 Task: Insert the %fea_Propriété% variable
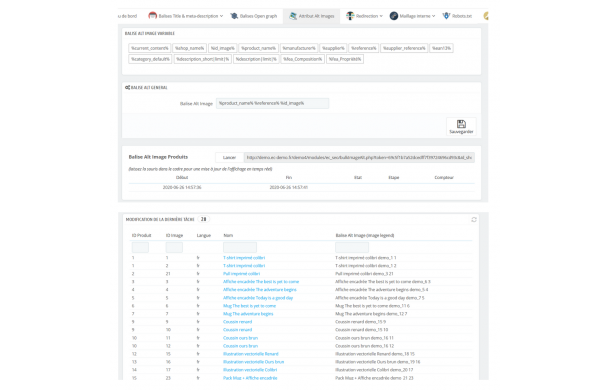(345, 59)
